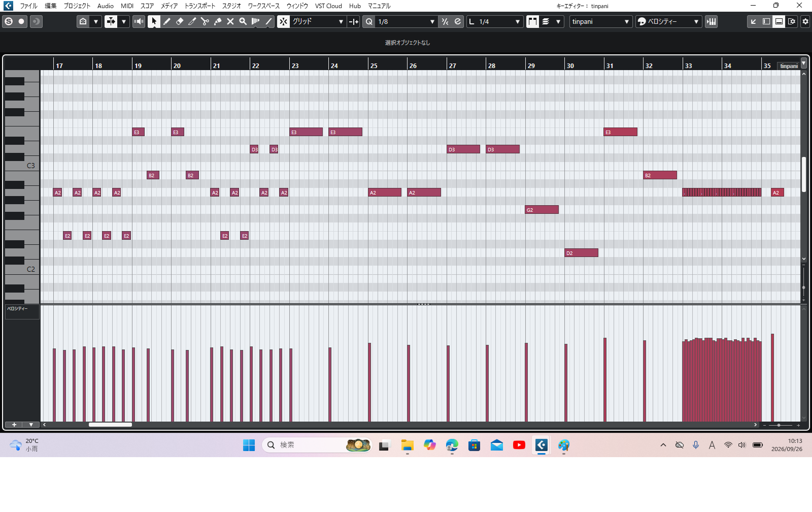Image resolution: width=812 pixels, height=512 pixels.
Task: Toggle Snap on/off button
Action: (x=284, y=21)
